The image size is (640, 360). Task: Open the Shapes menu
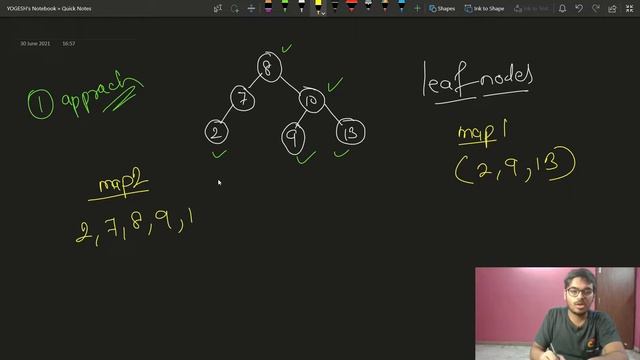(442, 8)
